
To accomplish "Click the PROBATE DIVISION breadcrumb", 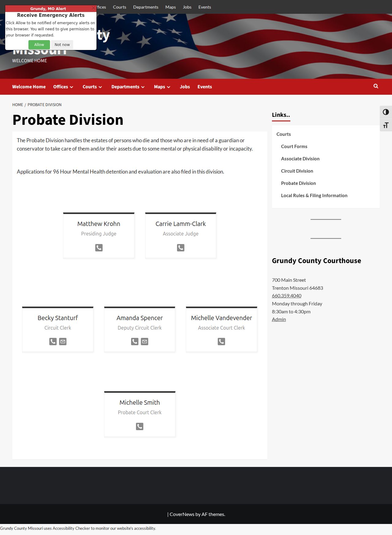I will pyautogui.click(x=44, y=105).
